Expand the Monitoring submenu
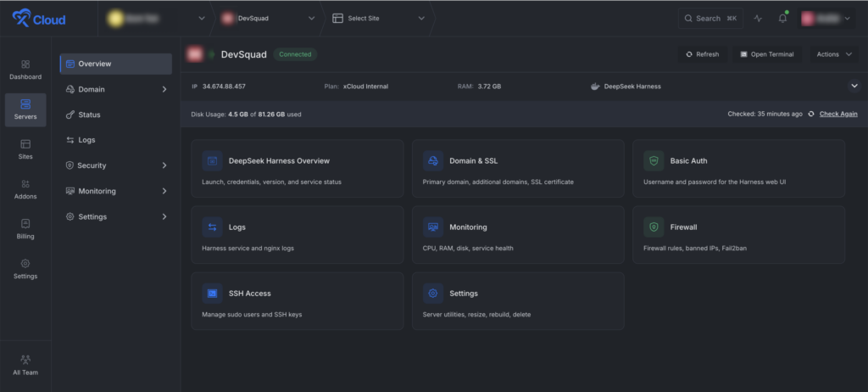 (164, 191)
